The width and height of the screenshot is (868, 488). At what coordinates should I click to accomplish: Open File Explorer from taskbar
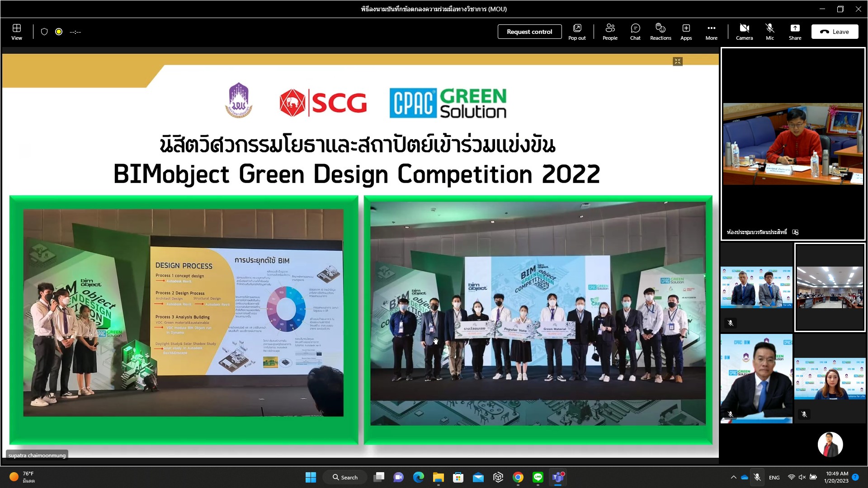tap(438, 477)
